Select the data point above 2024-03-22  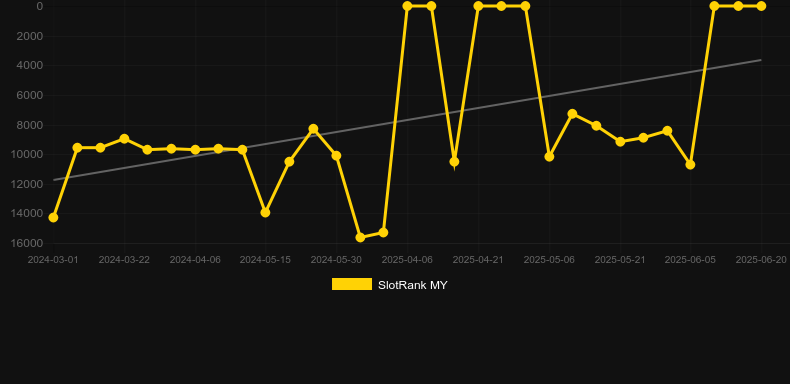pyautogui.click(x=124, y=139)
